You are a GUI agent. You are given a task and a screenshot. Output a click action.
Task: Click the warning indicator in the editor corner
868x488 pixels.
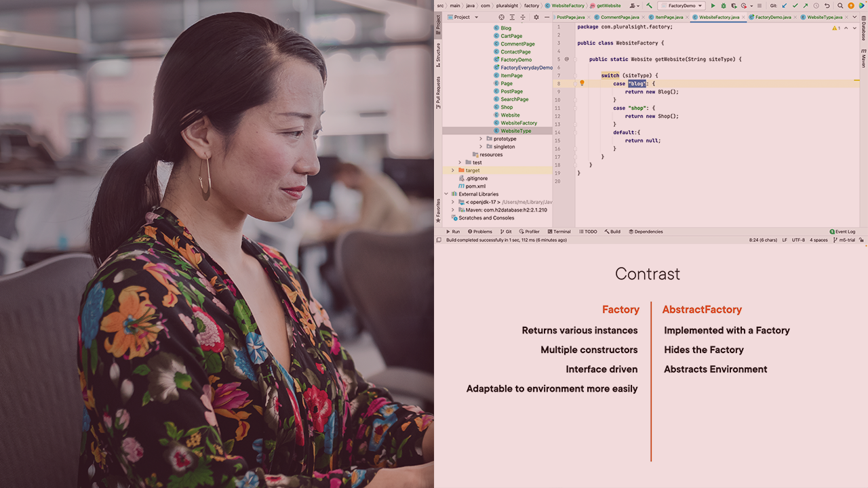coord(835,28)
